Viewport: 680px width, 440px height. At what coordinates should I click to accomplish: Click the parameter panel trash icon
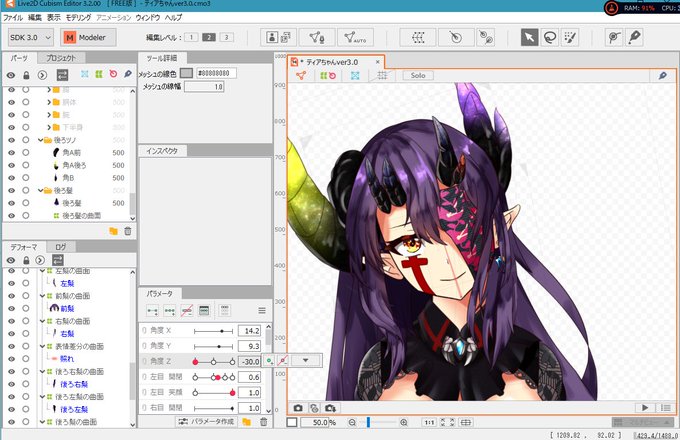tap(263, 421)
